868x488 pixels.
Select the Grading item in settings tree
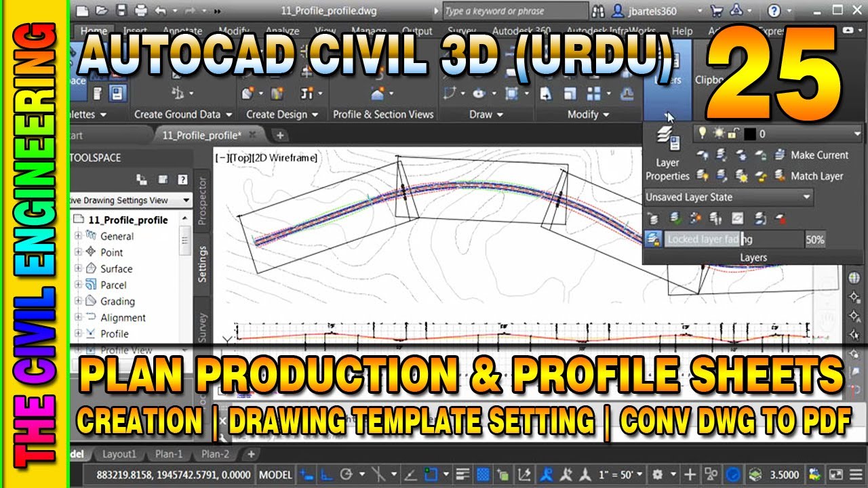[x=117, y=301]
